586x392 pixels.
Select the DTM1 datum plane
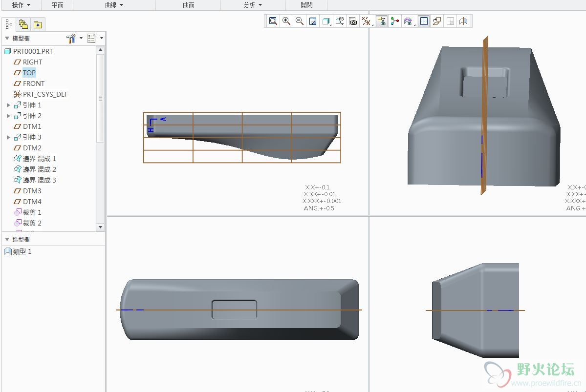[x=28, y=126]
